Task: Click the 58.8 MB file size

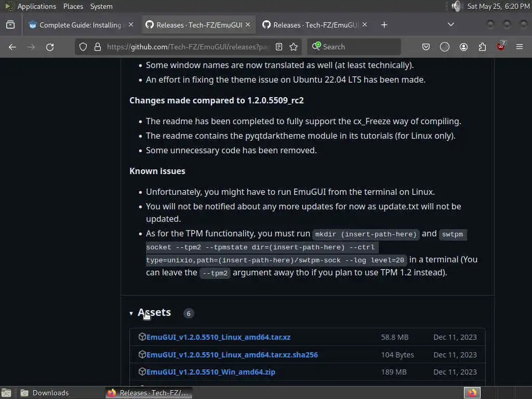Action: coord(395,337)
